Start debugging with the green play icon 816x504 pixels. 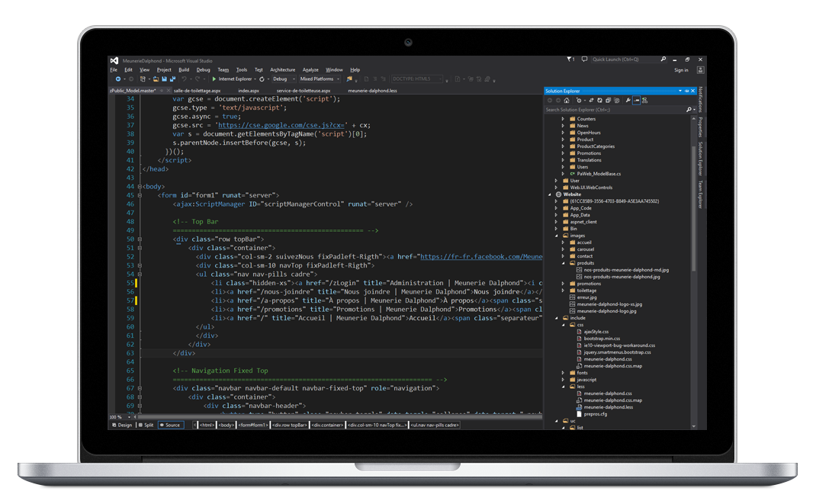tap(214, 79)
